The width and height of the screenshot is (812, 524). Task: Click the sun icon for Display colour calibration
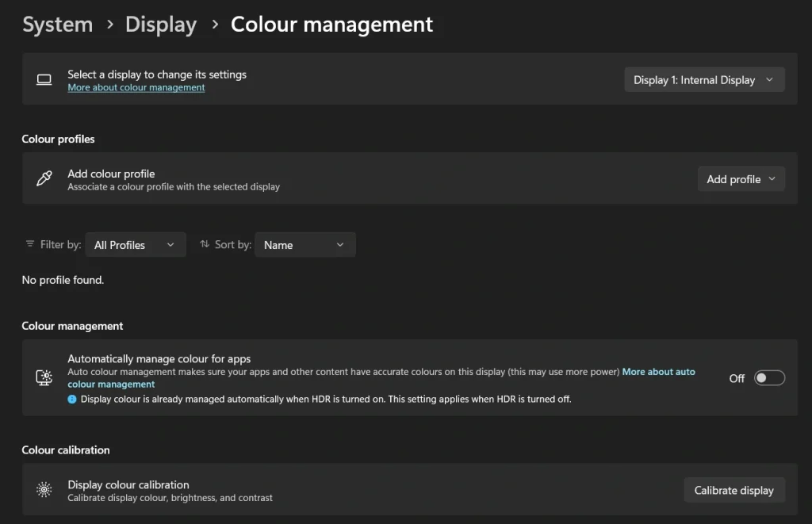pos(44,490)
